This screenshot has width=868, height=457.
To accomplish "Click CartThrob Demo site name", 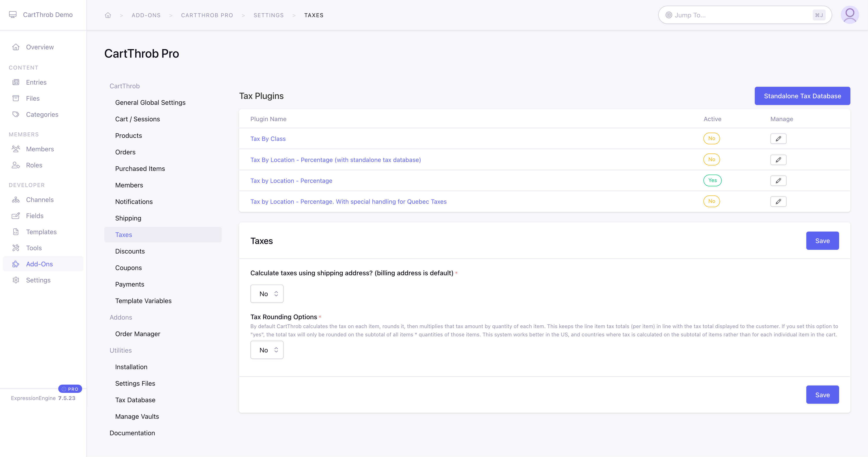I will click(x=48, y=15).
